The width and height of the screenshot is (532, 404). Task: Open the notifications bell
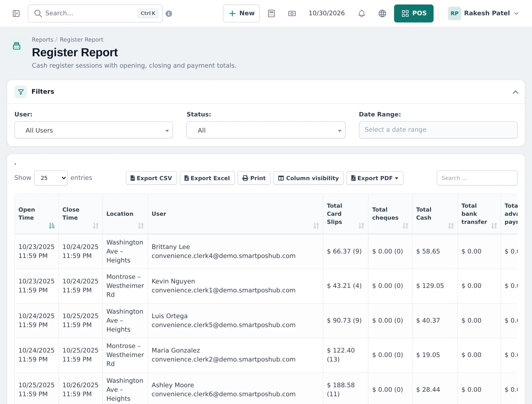362,13
